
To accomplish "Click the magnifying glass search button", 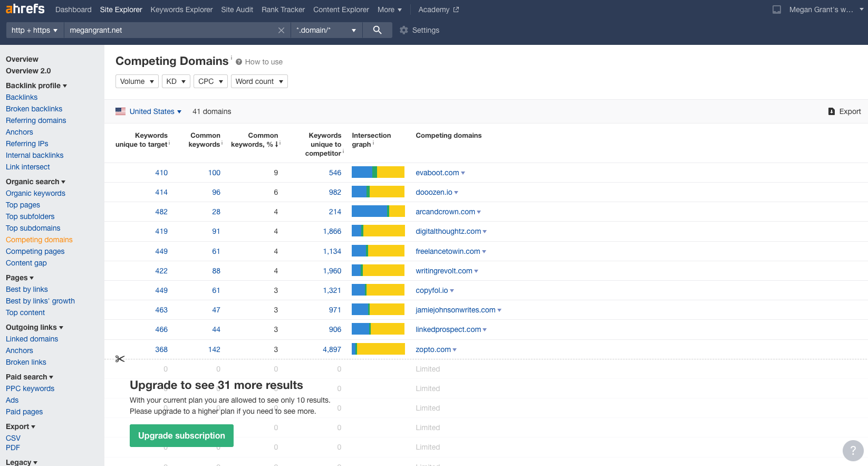I will [377, 30].
